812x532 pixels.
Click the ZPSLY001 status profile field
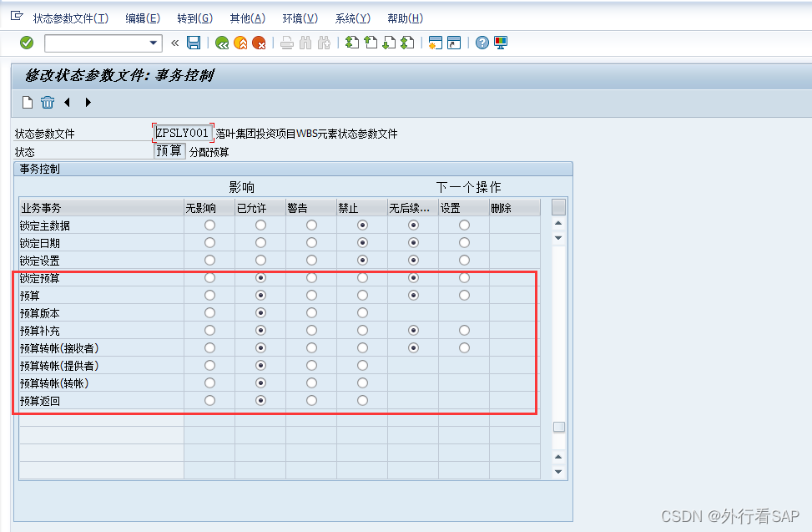[x=183, y=133]
